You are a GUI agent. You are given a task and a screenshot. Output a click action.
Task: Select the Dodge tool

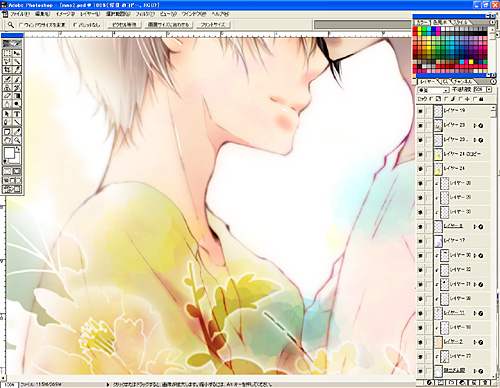coord(17,104)
